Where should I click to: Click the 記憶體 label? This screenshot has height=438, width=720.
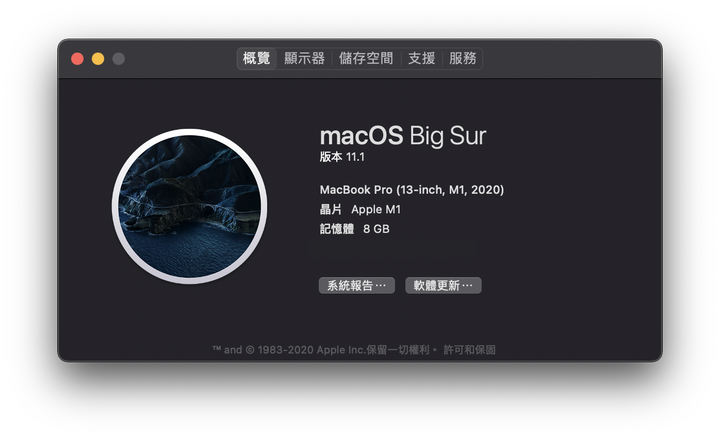pos(337,229)
